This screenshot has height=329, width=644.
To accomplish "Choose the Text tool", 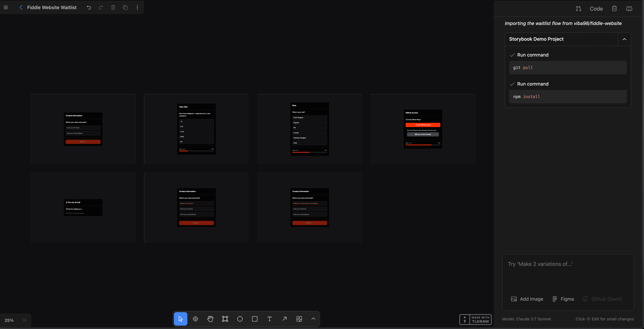I will 269,319.
